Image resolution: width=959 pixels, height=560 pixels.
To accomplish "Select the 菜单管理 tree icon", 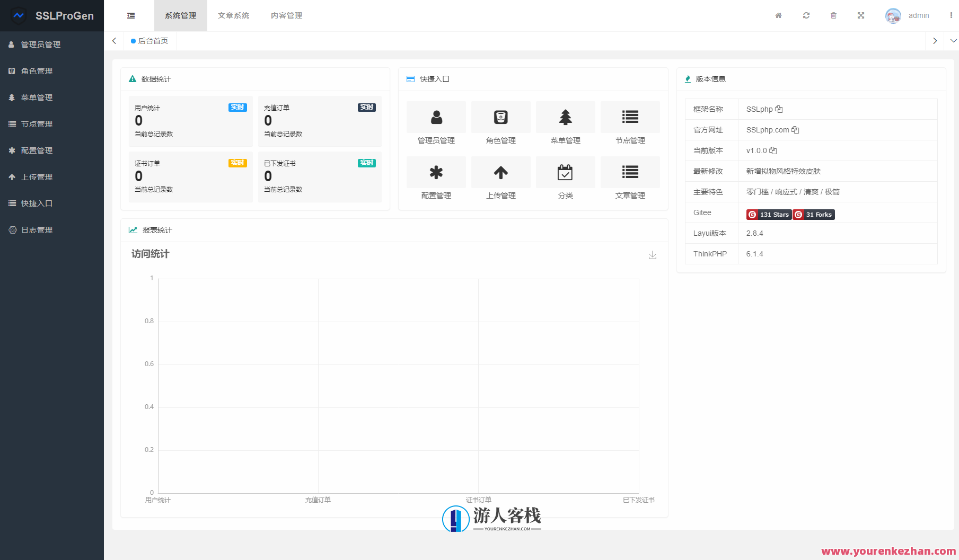I will click(565, 117).
